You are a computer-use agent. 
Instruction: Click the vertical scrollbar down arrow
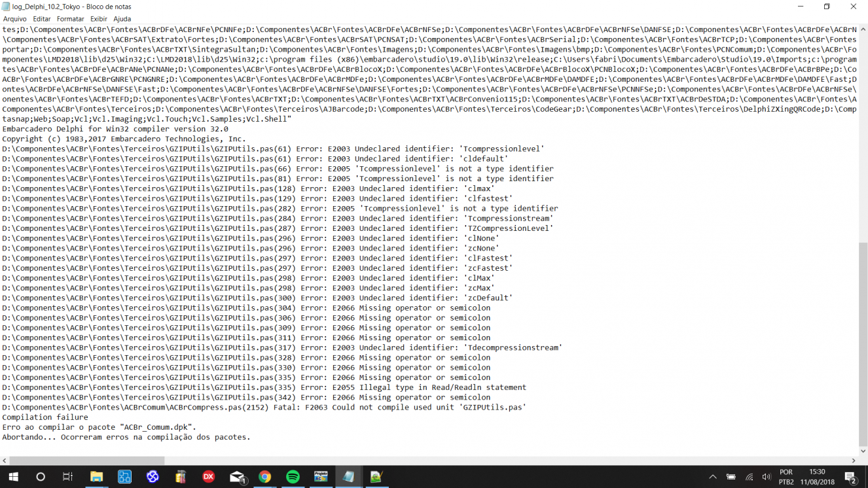[863, 451]
